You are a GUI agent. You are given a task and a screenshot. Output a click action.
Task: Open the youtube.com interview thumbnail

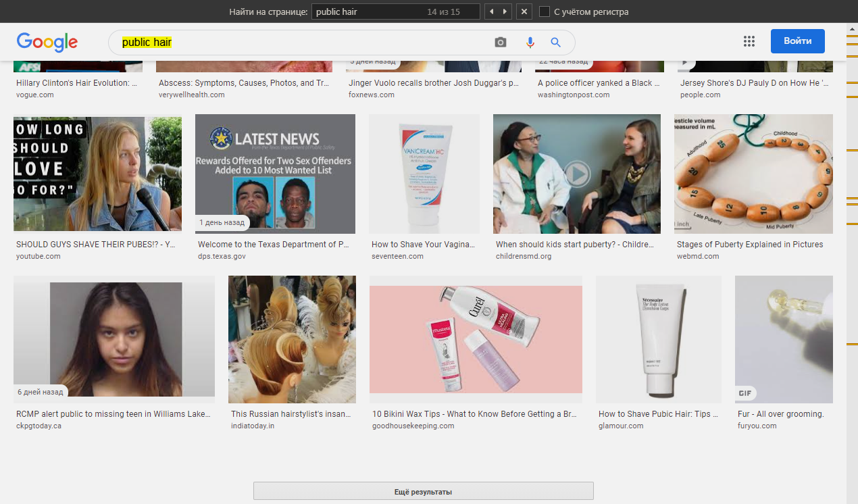[97, 174]
